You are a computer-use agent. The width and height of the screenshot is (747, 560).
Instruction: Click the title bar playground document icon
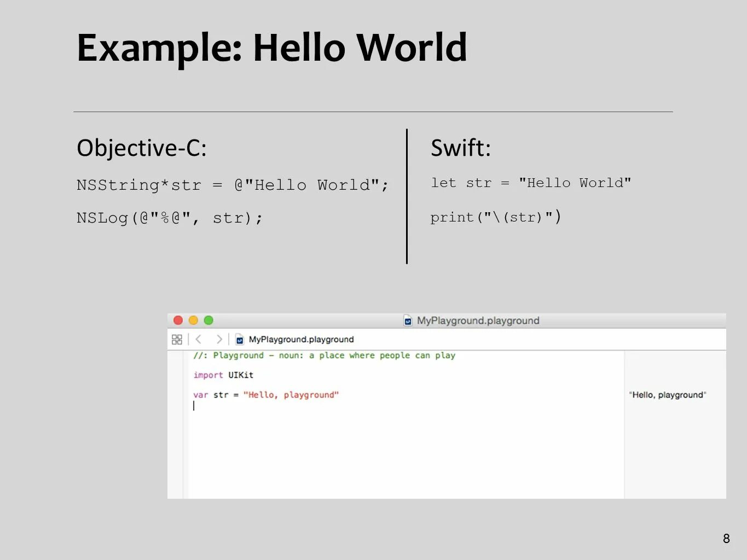[x=408, y=320]
